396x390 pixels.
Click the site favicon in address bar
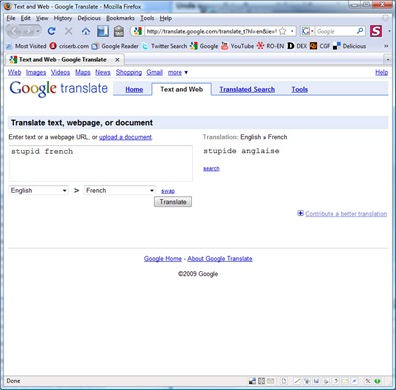tap(138, 31)
